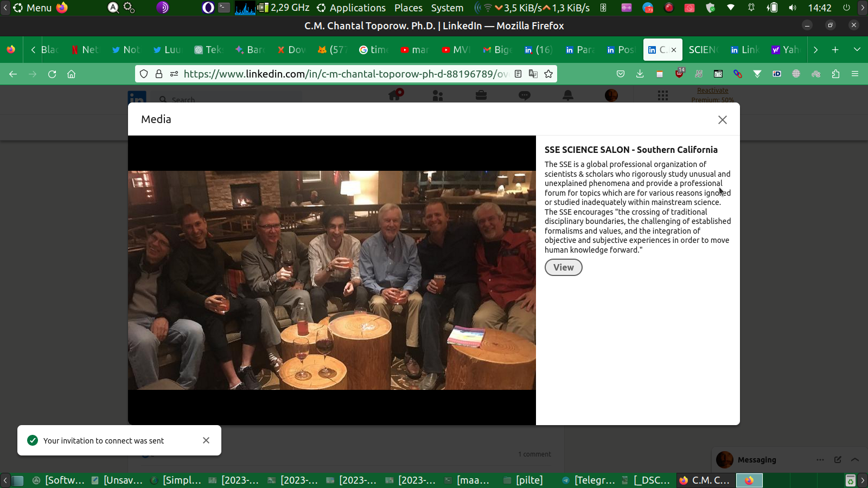Switch to the LinkedIn Pos tab

(621, 50)
